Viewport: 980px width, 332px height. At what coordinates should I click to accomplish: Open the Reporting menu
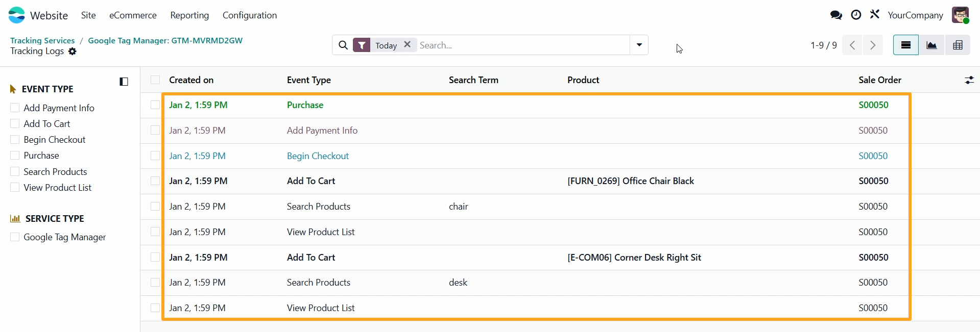(x=189, y=15)
